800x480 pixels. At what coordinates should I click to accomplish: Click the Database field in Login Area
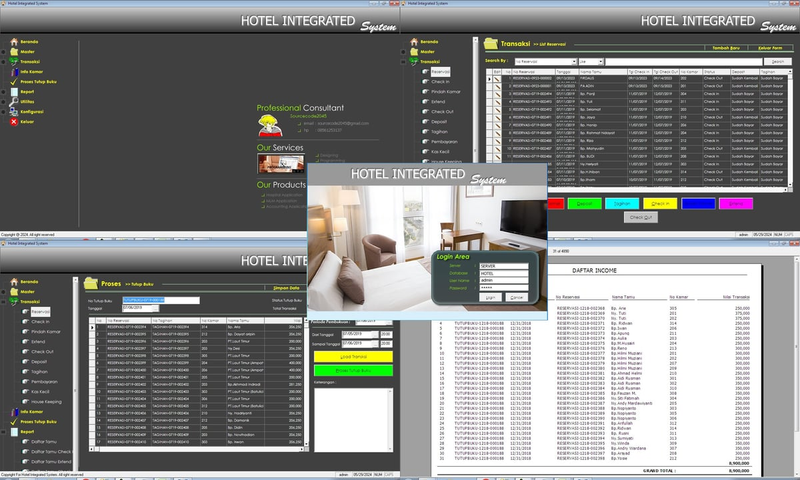click(504, 273)
